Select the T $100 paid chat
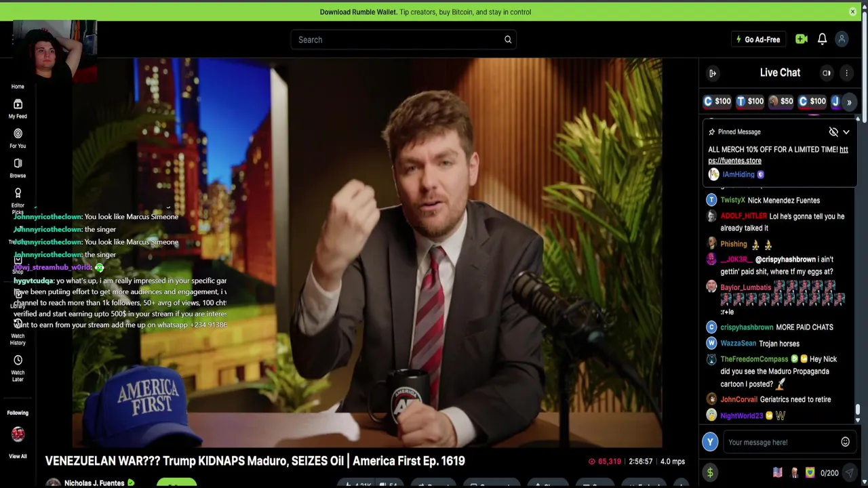Screen dimensions: 868x488 pos(750,101)
